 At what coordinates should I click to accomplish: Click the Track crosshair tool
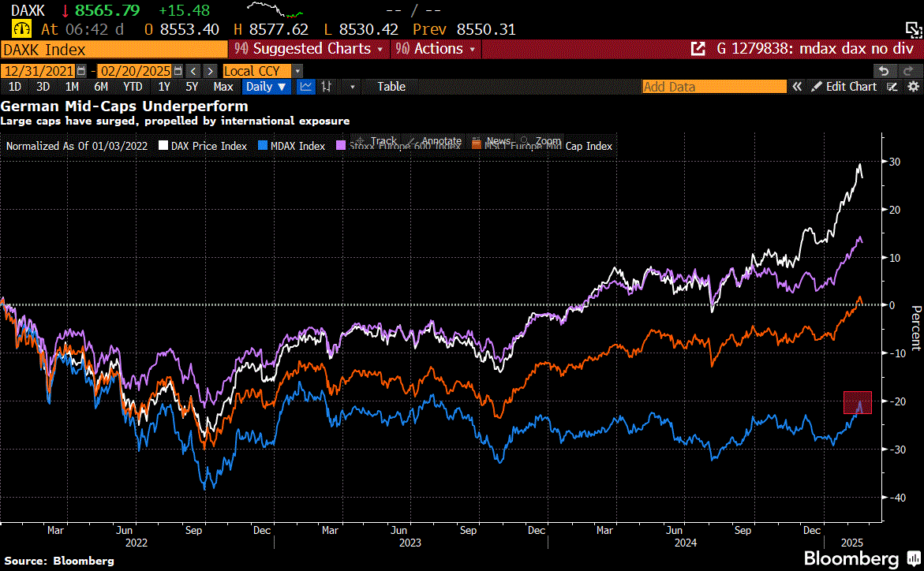pos(376,141)
